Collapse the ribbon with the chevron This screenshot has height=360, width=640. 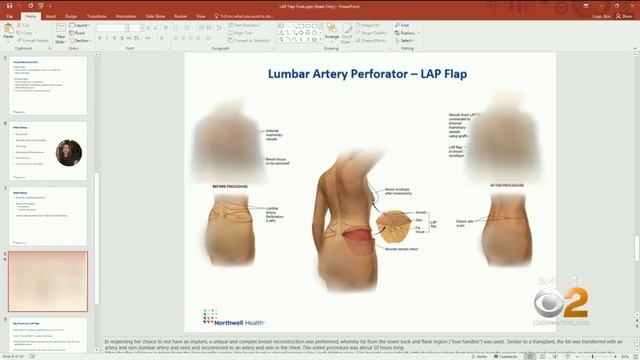click(x=635, y=48)
